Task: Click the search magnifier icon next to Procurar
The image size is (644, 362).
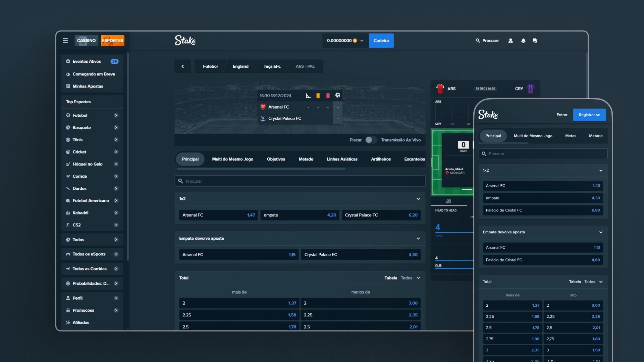Action: [478, 41]
